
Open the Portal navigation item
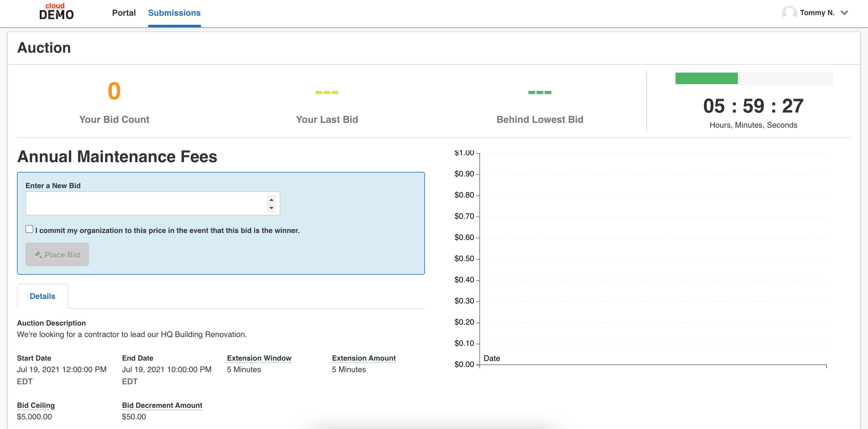point(124,13)
